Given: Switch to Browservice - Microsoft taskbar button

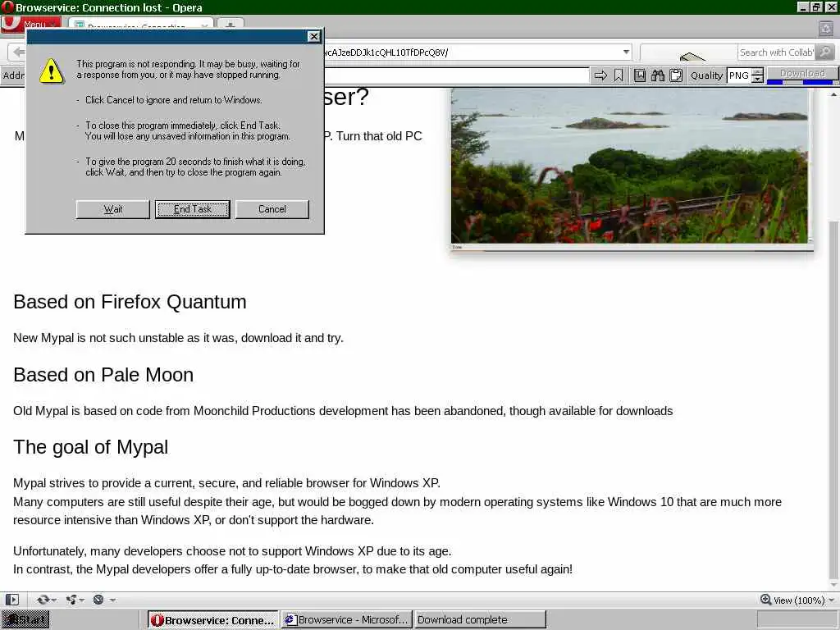Looking at the screenshot, I should pyautogui.click(x=347, y=620).
